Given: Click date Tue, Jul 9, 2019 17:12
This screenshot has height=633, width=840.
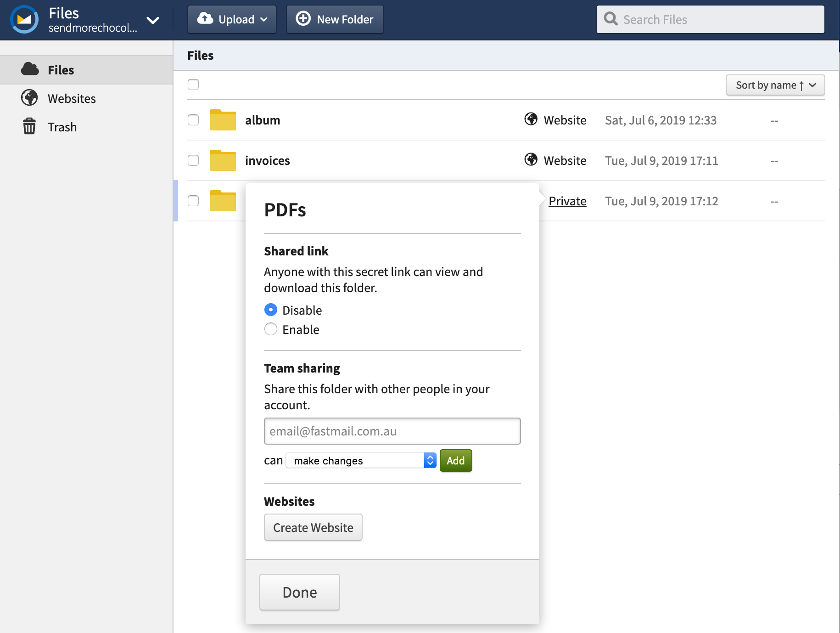Looking at the screenshot, I should pos(661,201).
